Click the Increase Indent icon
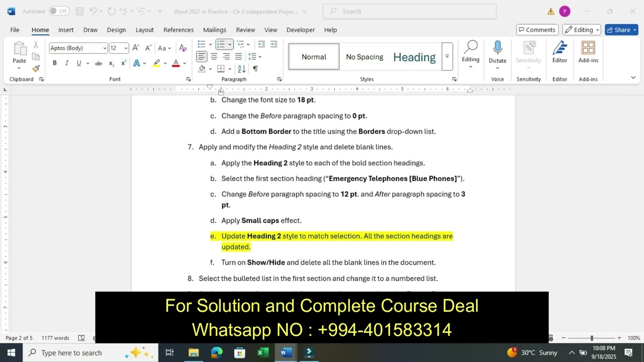The height and width of the screenshot is (362, 644). pos(274,44)
